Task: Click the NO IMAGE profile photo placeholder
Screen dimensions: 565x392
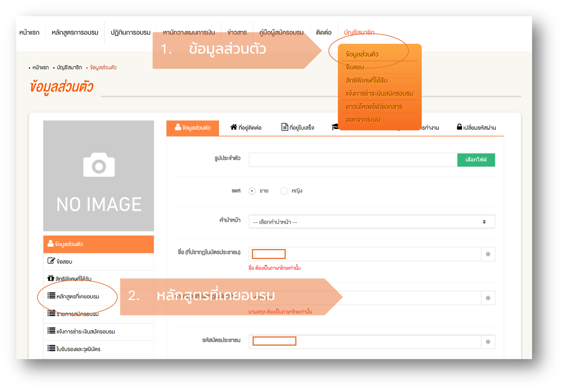Action: click(99, 176)
